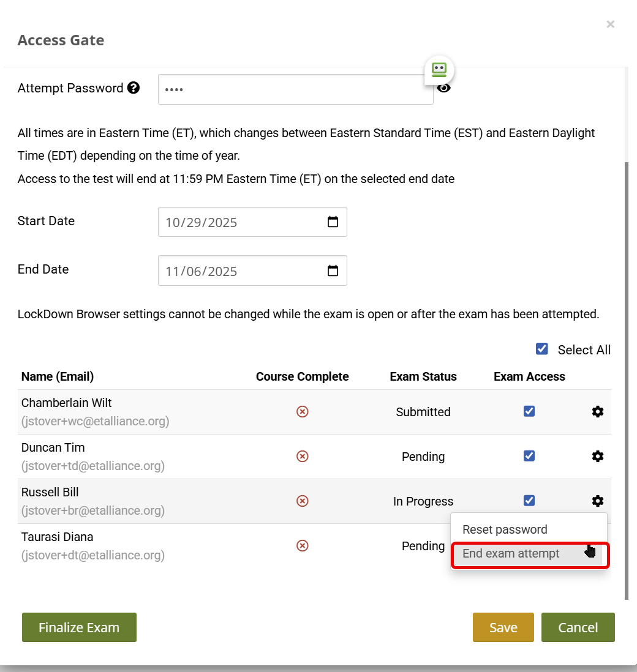The image size is (637, 672).
Task: Toggle Exam Access for Russell Bill
Action: [529, 501]
